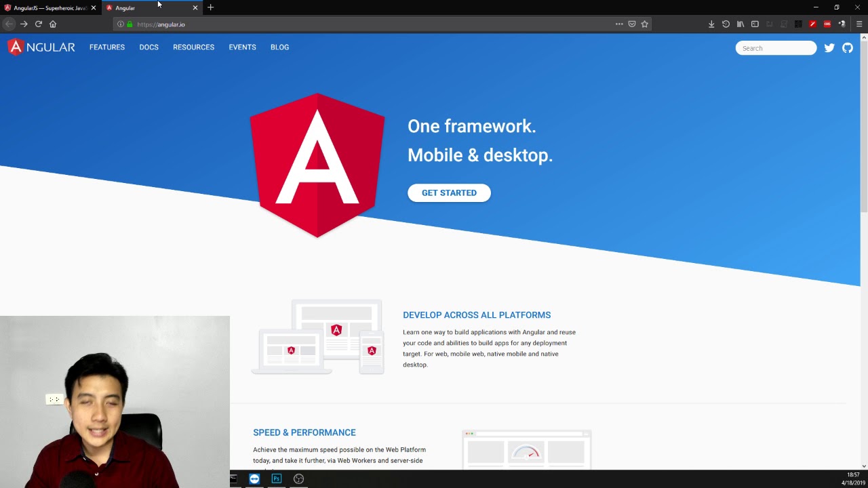The height and width of the screenshot is (488, 868).
Task: Click the 'One framework.' headline text
Action: 472,126
